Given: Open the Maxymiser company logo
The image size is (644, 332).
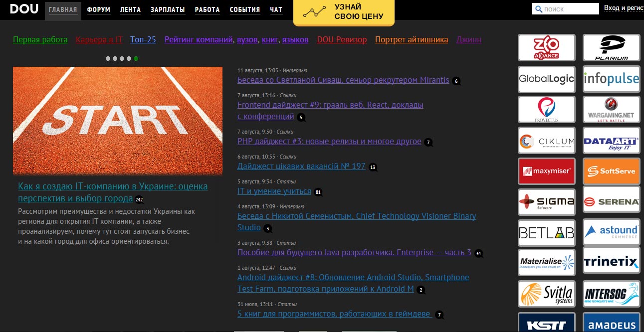Looking at the screenshot, I should 547,171.
